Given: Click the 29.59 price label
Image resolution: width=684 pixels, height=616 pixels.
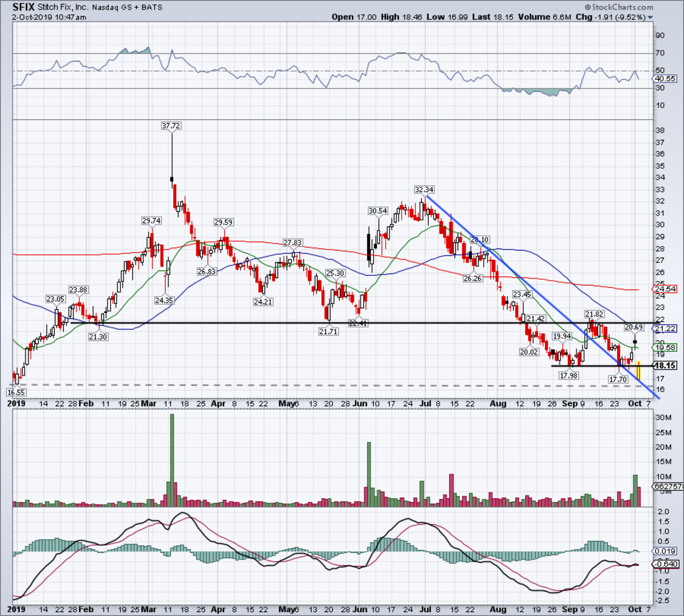Looking at the screenshot, I should click(x=223, y=222).
